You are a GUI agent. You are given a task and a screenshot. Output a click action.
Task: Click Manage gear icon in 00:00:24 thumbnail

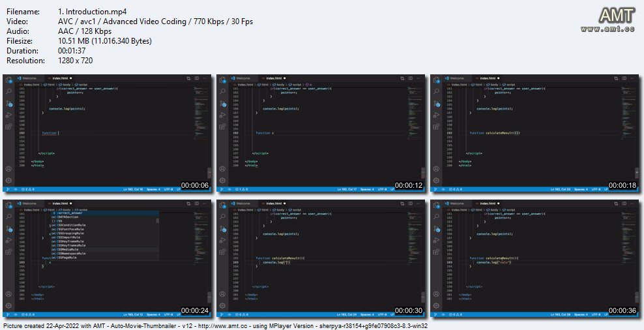coord(8,306)
